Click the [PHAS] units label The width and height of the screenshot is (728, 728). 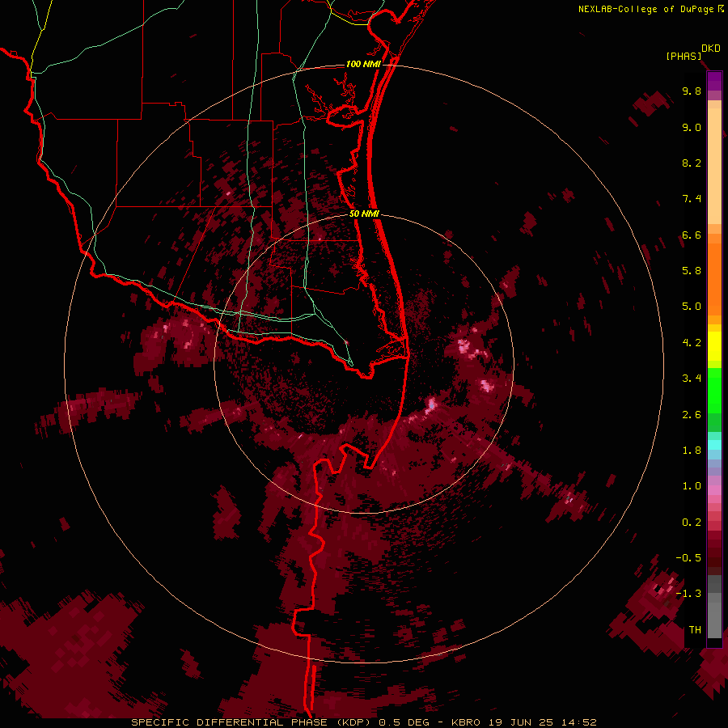684,57
